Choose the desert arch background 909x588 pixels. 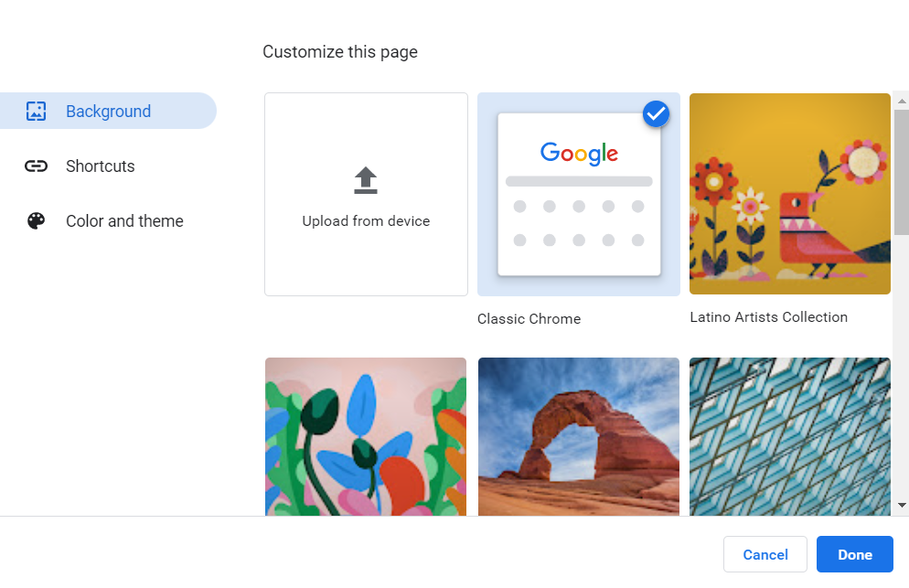(578, 436)
